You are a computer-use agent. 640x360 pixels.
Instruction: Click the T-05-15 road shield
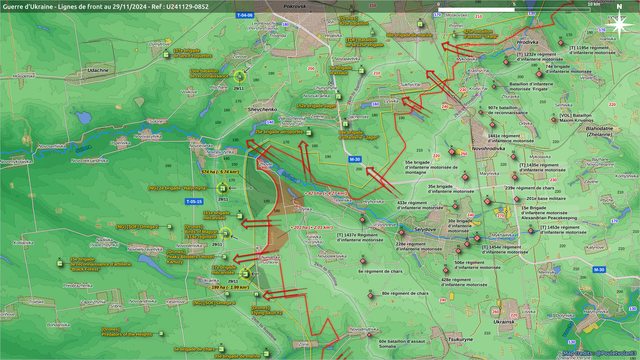(194, 202)
